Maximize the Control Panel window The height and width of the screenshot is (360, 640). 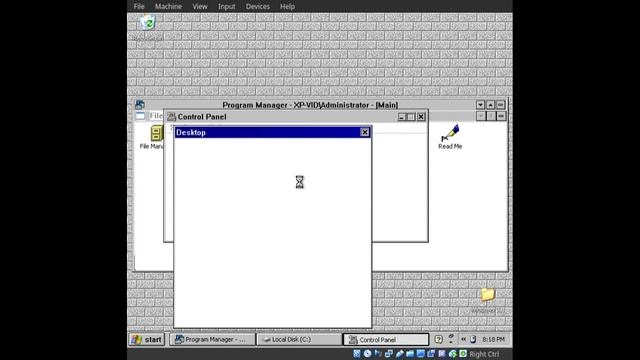[411, 117]
